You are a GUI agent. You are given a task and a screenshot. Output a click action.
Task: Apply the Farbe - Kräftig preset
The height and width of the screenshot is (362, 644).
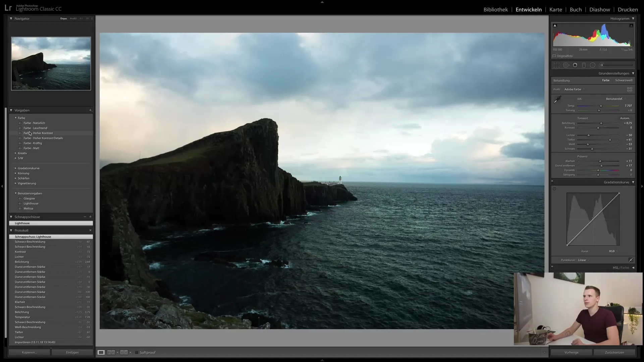pos(33,143)
